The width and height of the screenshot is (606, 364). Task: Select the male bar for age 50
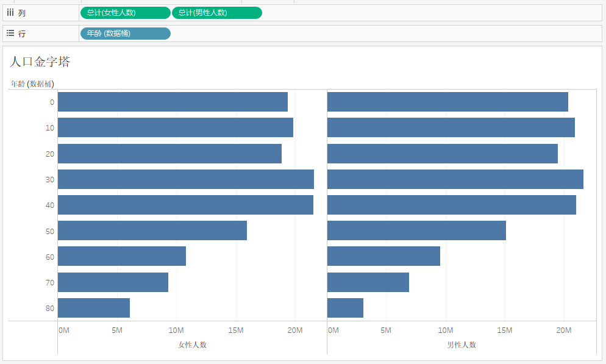click(416, 230)
